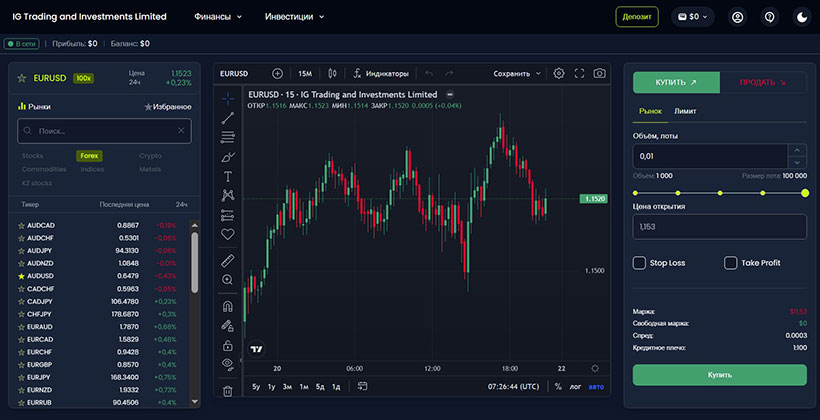
Task: Expand the Инвестиции menu
Action: point(294,17)
